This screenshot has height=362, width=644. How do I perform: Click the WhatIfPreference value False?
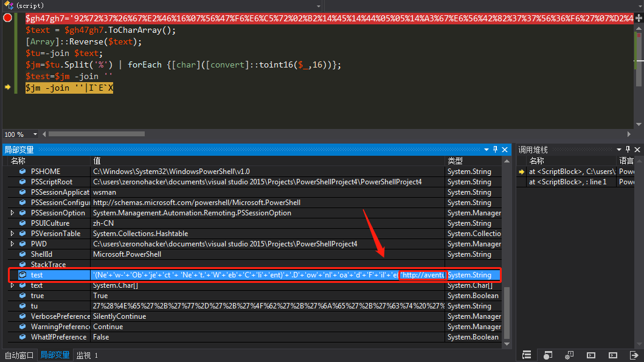(101, 337)
